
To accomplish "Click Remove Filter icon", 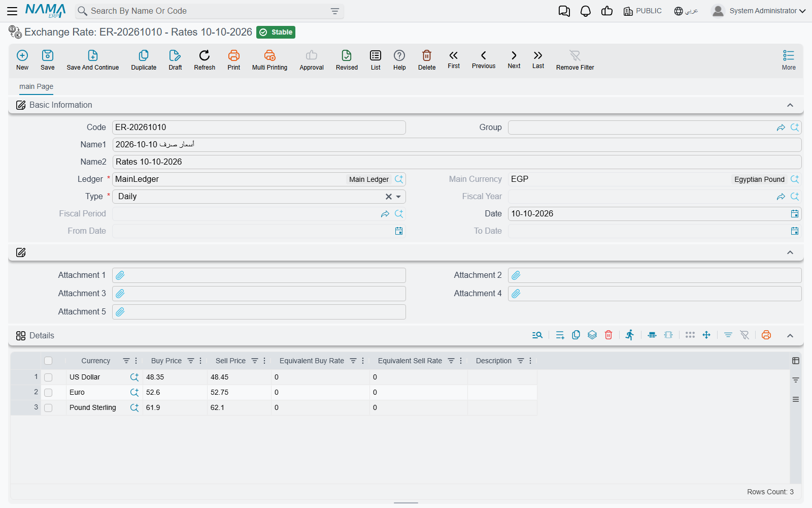I will point(575,55).
